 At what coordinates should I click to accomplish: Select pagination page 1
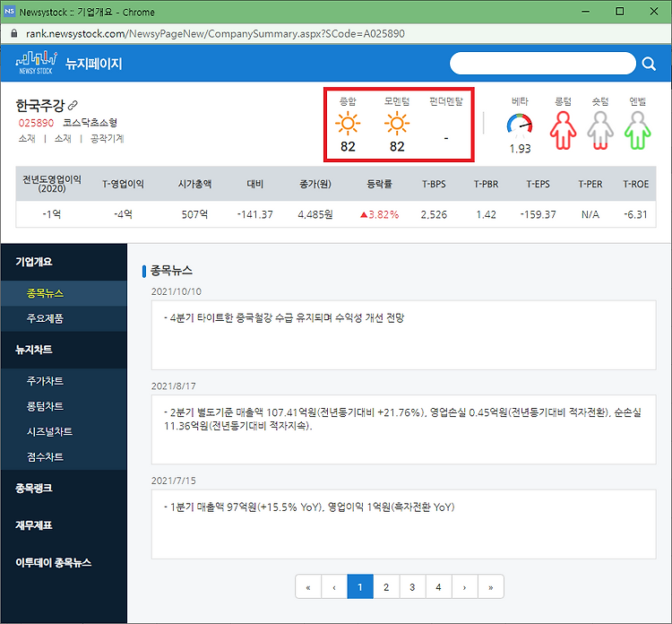360,586
